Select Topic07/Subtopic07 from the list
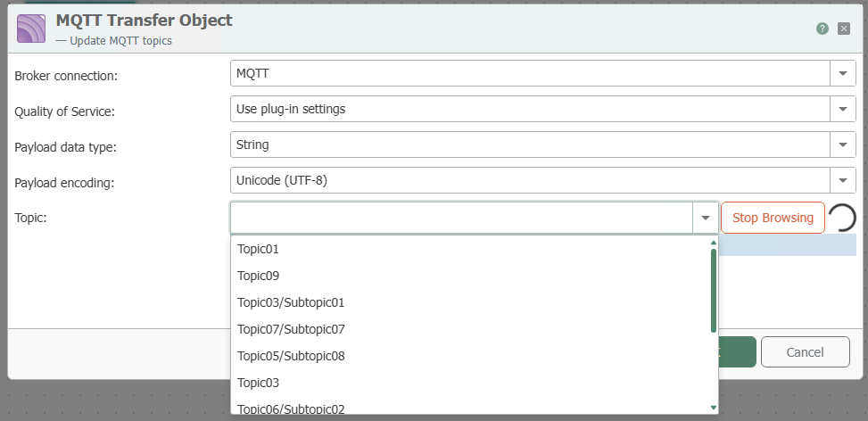The height and width of the screenshot is (421, 868). [470, 330]
